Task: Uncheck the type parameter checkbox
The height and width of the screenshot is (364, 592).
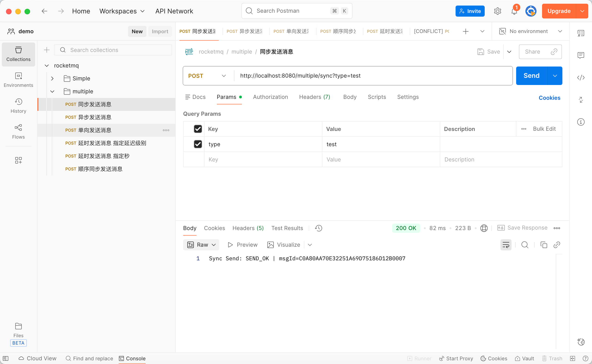Action: point(198,144)
